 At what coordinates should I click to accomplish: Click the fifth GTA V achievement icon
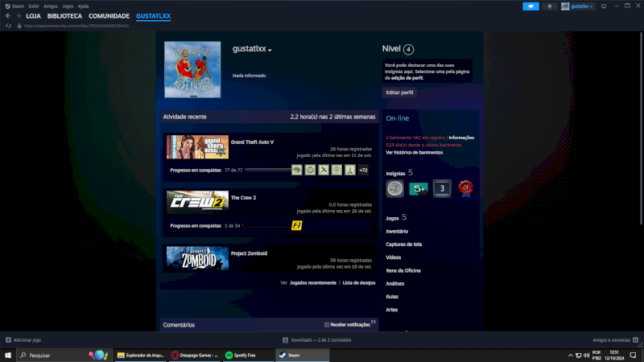tap(350, 170)
